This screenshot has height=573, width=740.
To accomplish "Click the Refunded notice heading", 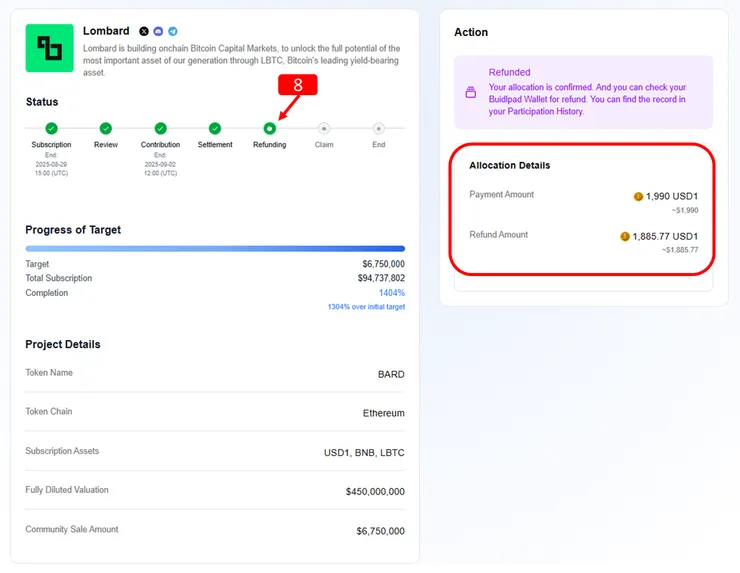I will 509,72.
